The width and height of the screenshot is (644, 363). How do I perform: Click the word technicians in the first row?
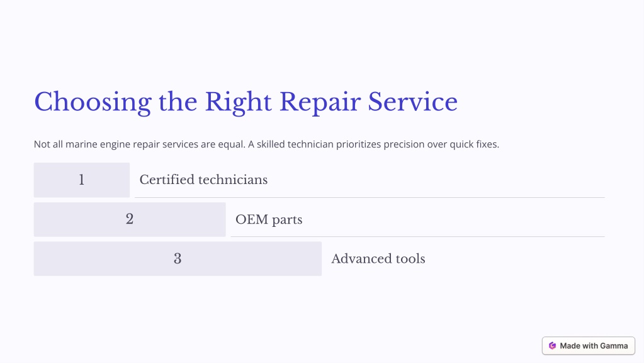point(233,180)
